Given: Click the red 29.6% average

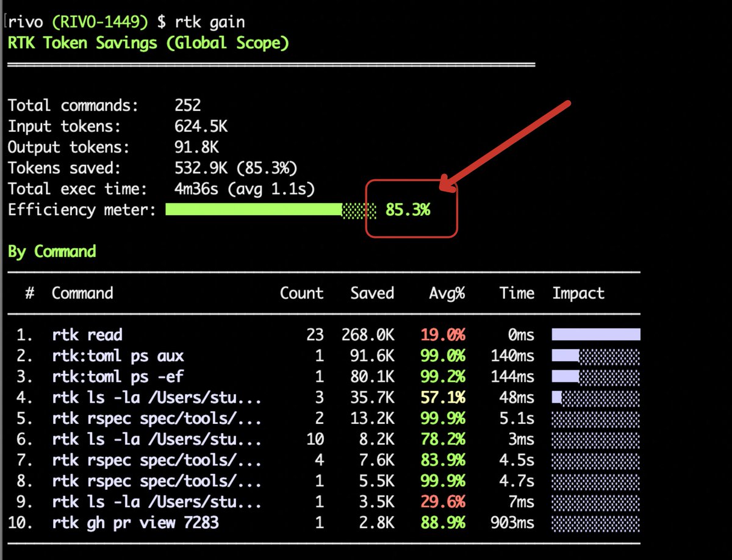Looking at the screenshot, I should point(443,501).
